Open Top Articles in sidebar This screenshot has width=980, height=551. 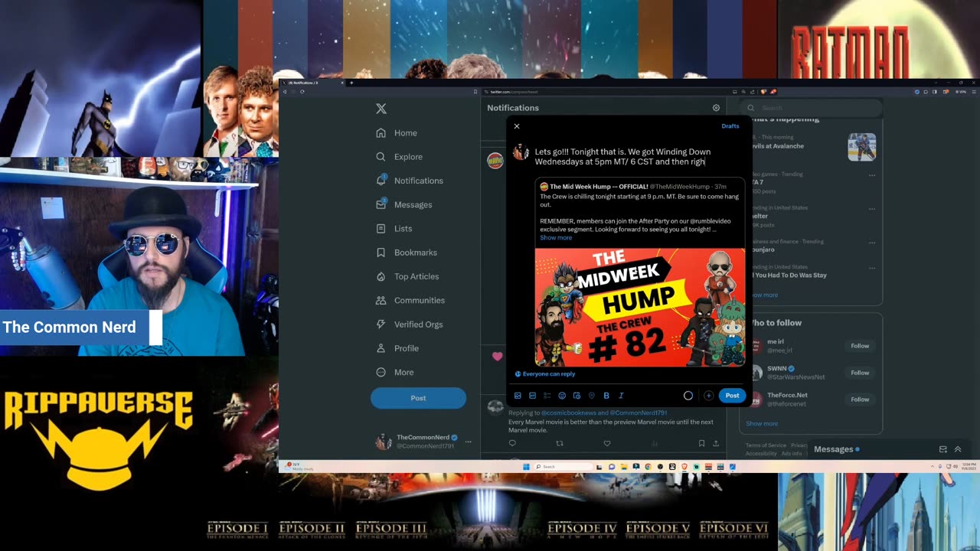407,276
